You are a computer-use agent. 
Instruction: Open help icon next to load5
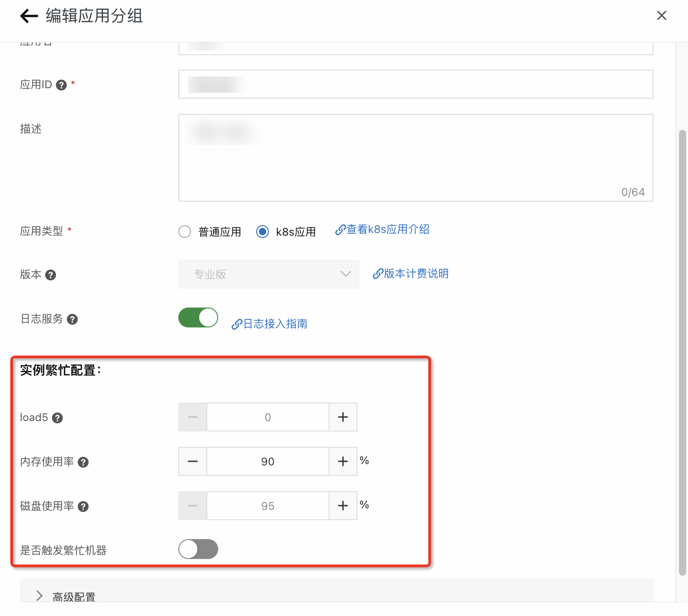pos(57,418)
